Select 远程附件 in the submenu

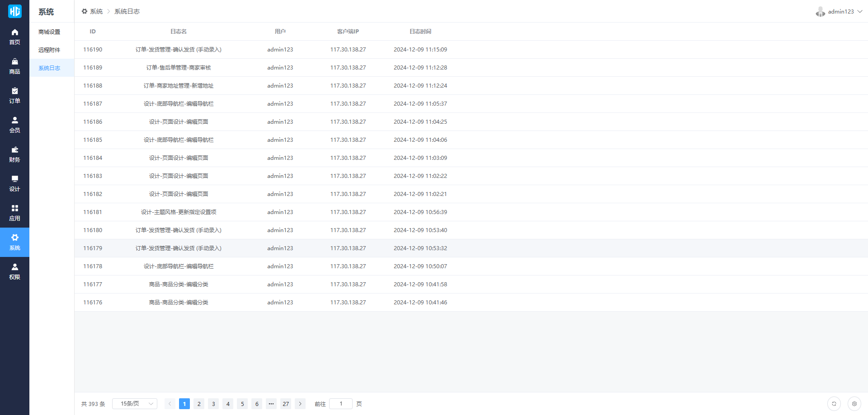coord(49,50)
